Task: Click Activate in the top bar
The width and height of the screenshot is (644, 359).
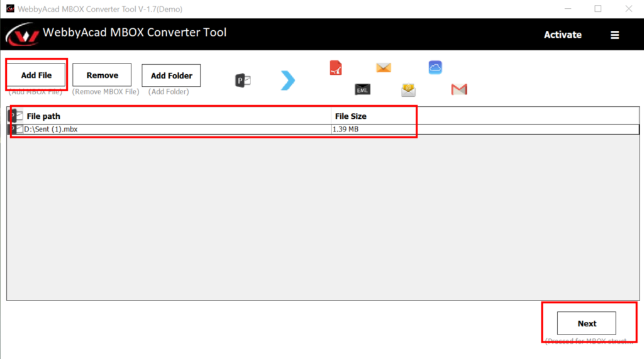Action: 562,35
